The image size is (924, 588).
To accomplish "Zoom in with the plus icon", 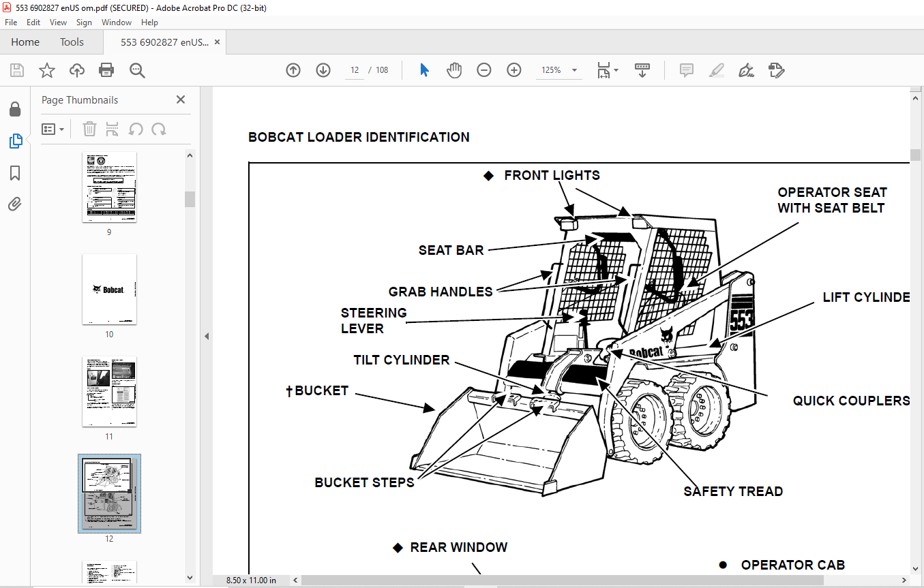I will click(514, 70).
